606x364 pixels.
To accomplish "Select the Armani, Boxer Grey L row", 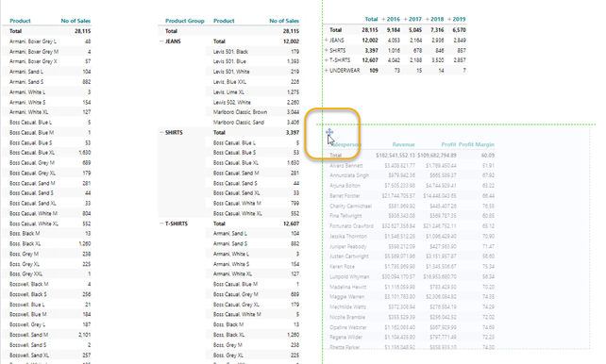I will click(x=47, y=41).
